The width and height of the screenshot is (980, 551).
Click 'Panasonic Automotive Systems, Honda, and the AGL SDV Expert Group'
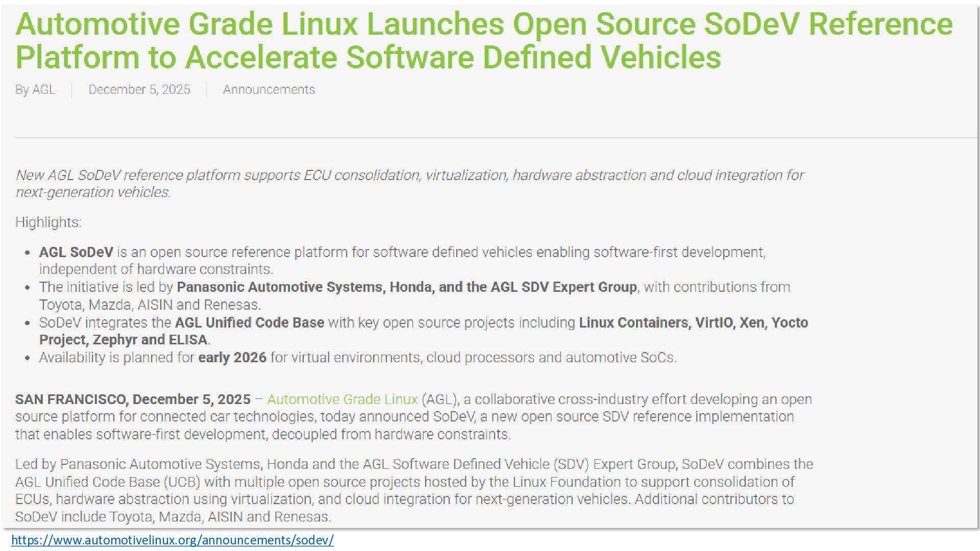[x=407, y=287]
